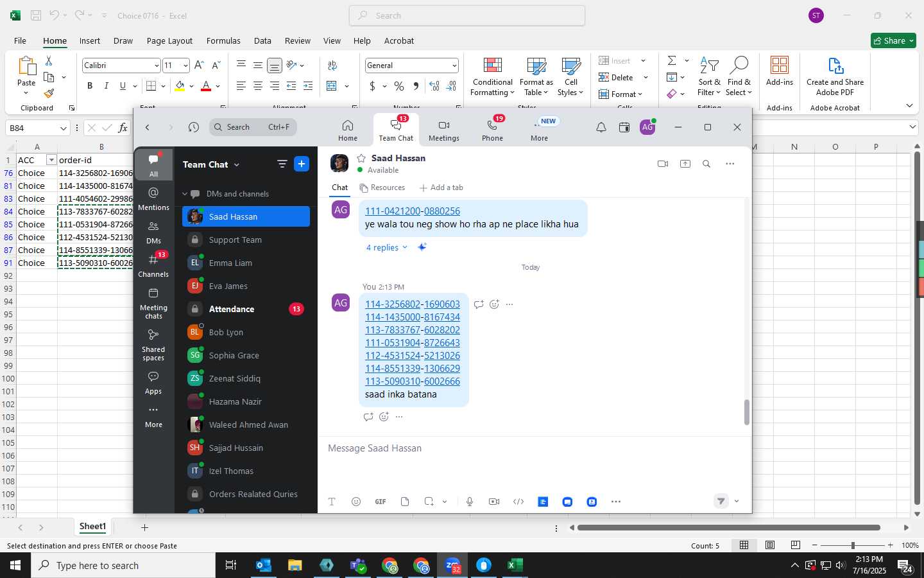This screenshot has height=578, width=924.
Task: Insert code snippet in message
Action: pos(518,502)
